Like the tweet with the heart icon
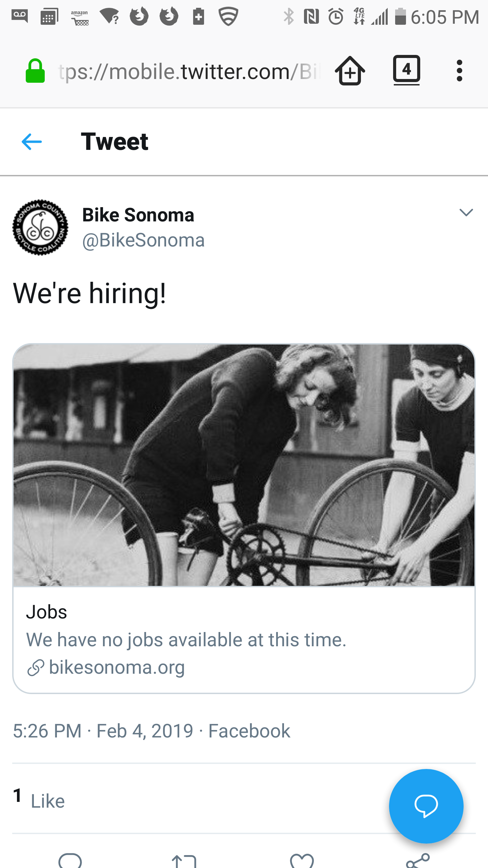Viewport: 488px width, 868px height. pyautogui.click(x=302, y=861)
